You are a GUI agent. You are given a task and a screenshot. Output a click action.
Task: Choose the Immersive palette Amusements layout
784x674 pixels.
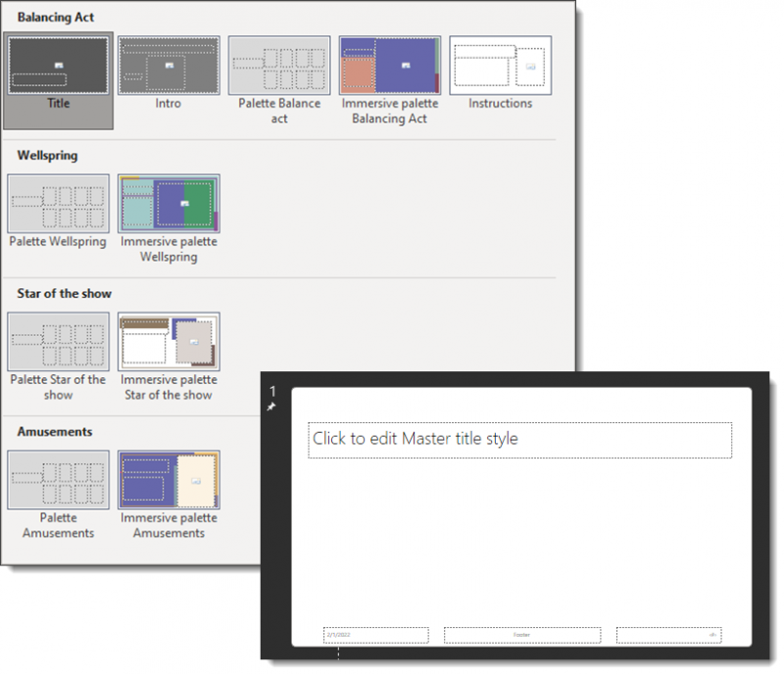[169, 480]
